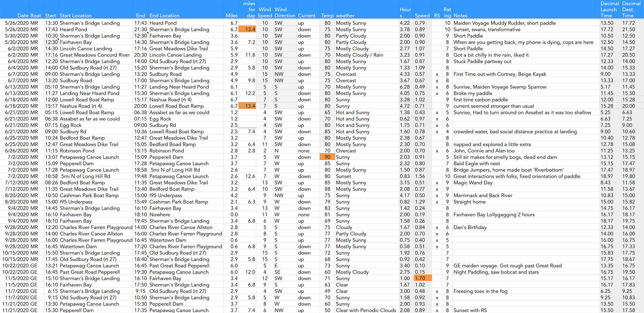Click the "Dan's Birthday" note

(470, 227)
